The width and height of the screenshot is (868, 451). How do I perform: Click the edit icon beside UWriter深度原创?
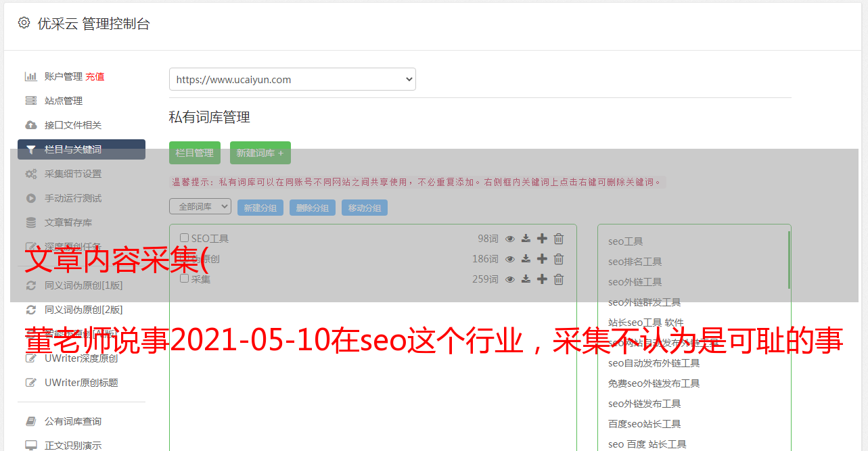[x=31, y=358]
